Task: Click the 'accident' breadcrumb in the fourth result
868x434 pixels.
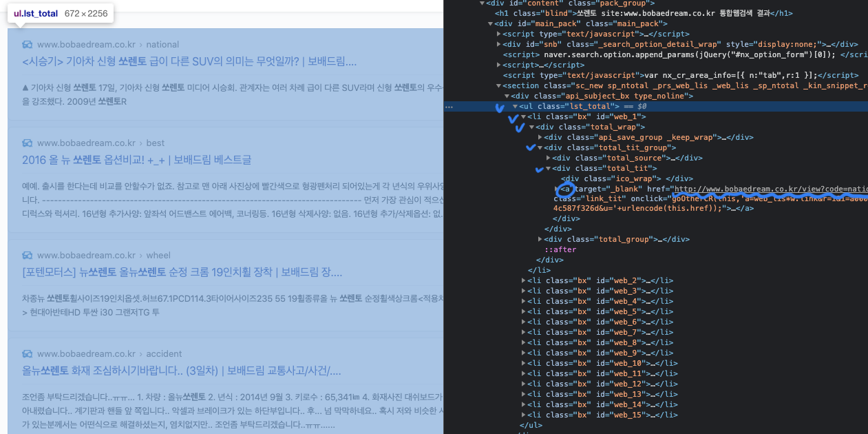Action: click(164, 354)
